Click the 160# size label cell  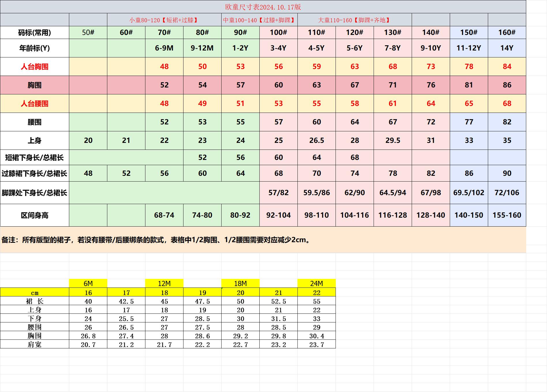tap(507, 32)
